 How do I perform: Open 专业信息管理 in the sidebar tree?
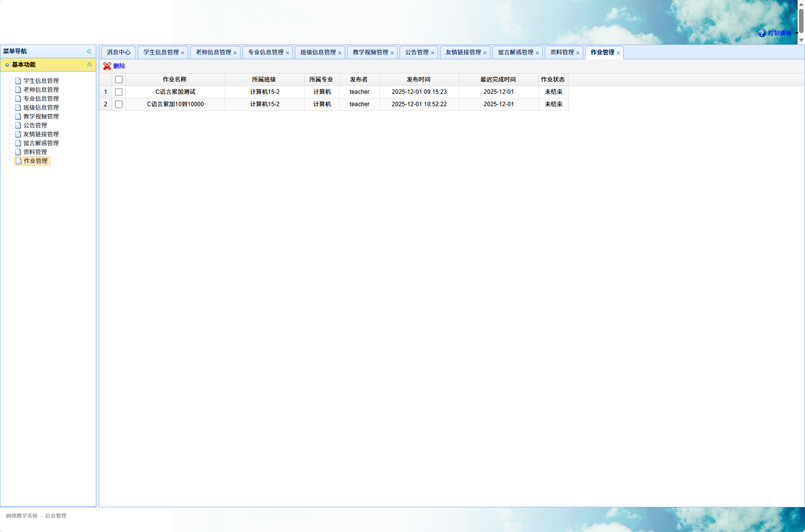coord(41,99)
